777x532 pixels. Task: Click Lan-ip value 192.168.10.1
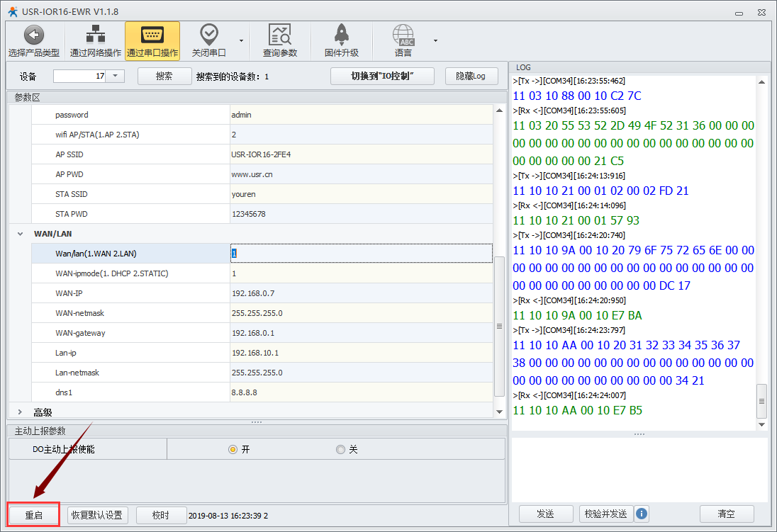pyautogui.click(x=362, y=352)
